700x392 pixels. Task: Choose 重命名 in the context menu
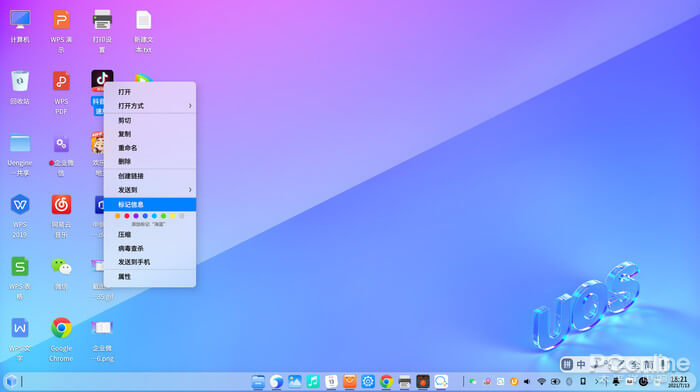click(x=150, y=148)
